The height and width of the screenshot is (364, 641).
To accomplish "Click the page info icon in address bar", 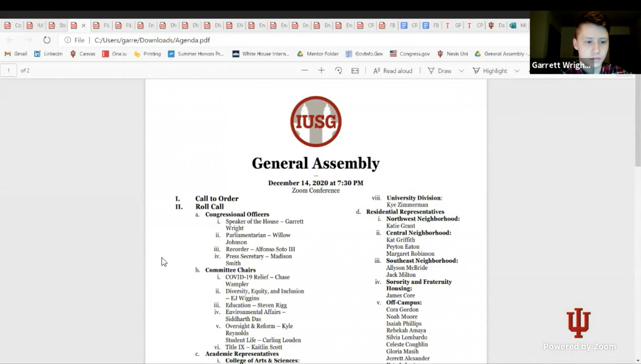I will (x=67, y=40).
